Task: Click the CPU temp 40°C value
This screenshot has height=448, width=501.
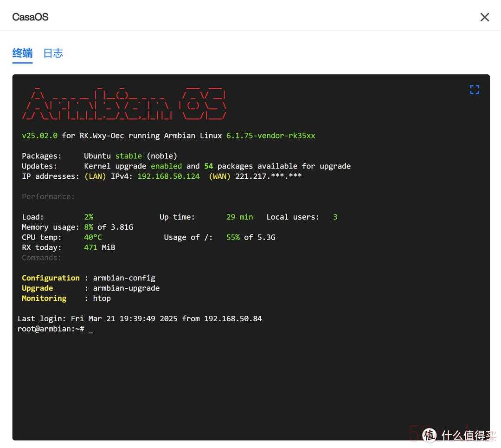Action: point(93,238)
